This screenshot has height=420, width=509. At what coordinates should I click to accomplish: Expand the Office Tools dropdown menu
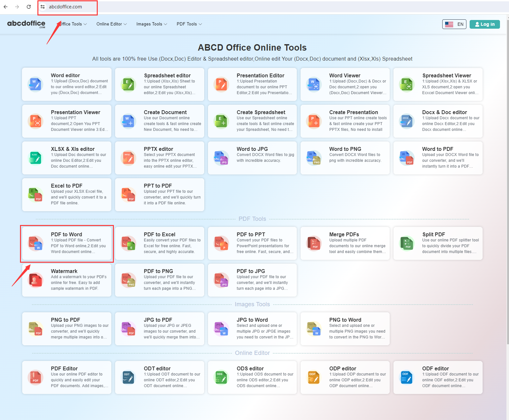coord(73,24)
